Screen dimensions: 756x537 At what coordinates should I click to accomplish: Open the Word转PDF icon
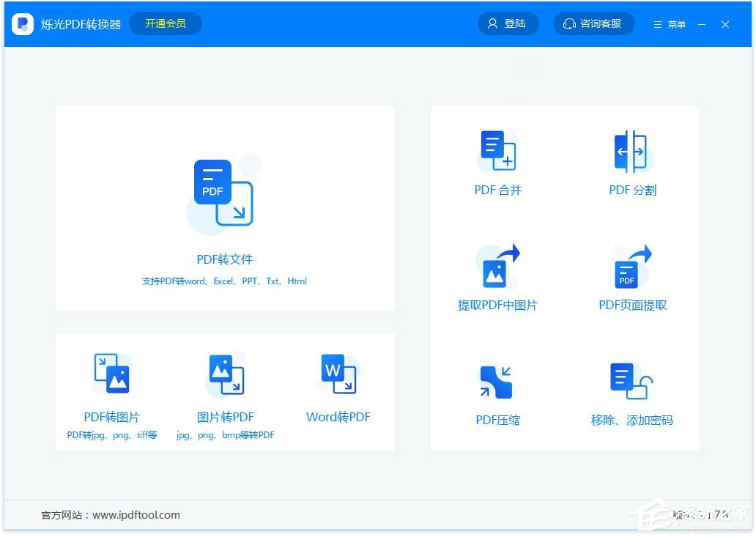coord(338,374)
